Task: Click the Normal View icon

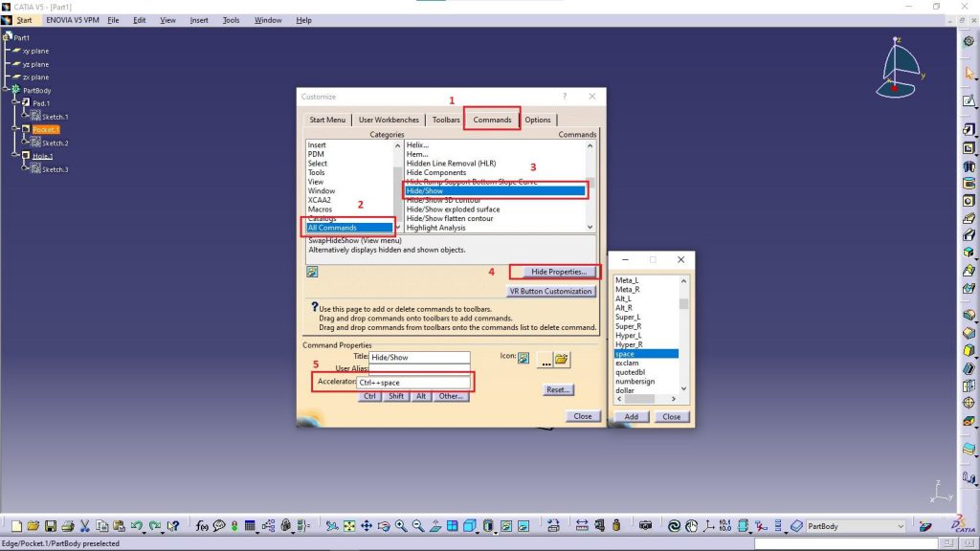Action: point(435,526)
